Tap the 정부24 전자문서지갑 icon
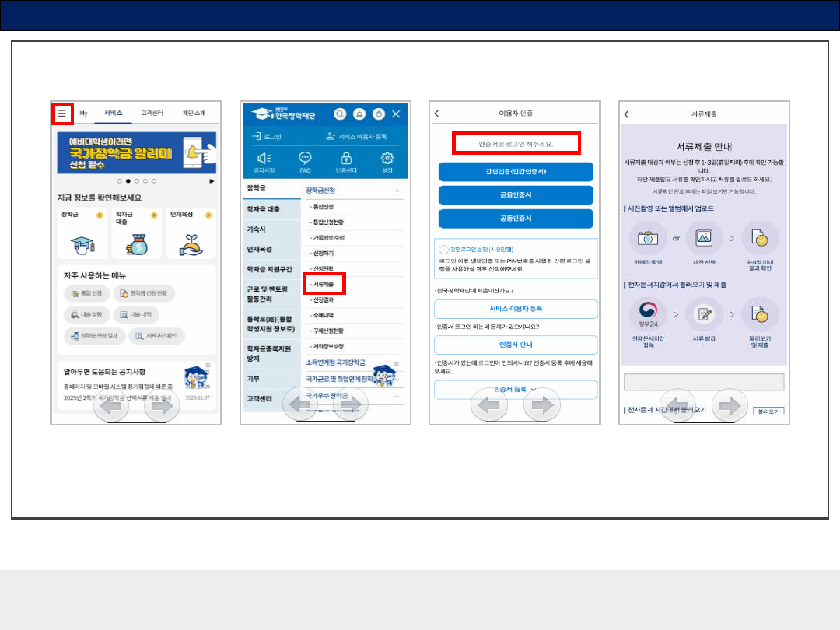This screenshot has width=840, height=630. (642, 313)
